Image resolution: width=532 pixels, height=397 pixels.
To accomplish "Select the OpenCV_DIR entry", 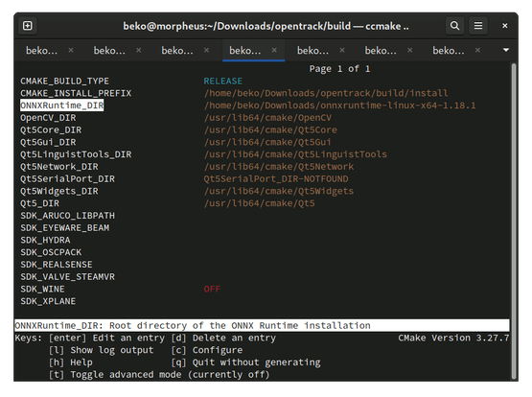I will (48, 118).
